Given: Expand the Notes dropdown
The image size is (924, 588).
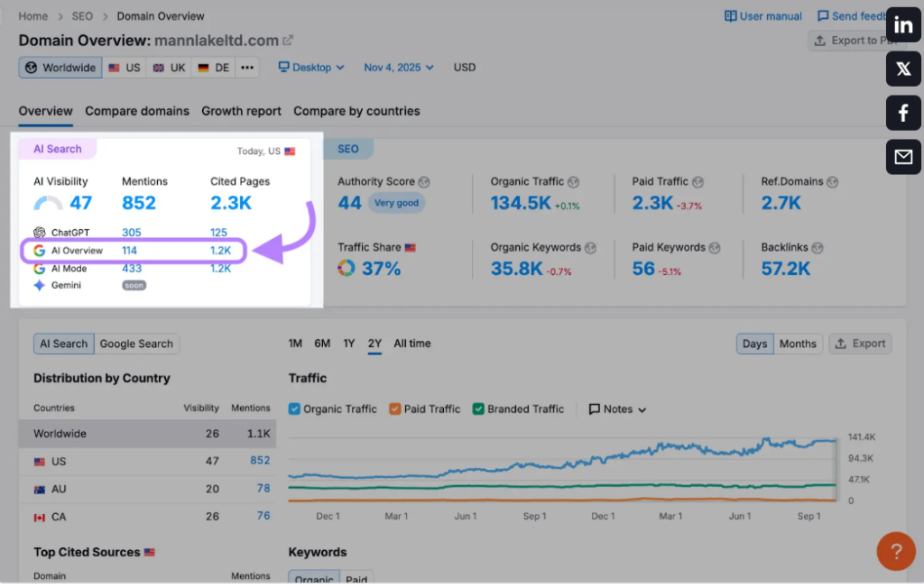Looking at the screenshot, I should [618, 409].
